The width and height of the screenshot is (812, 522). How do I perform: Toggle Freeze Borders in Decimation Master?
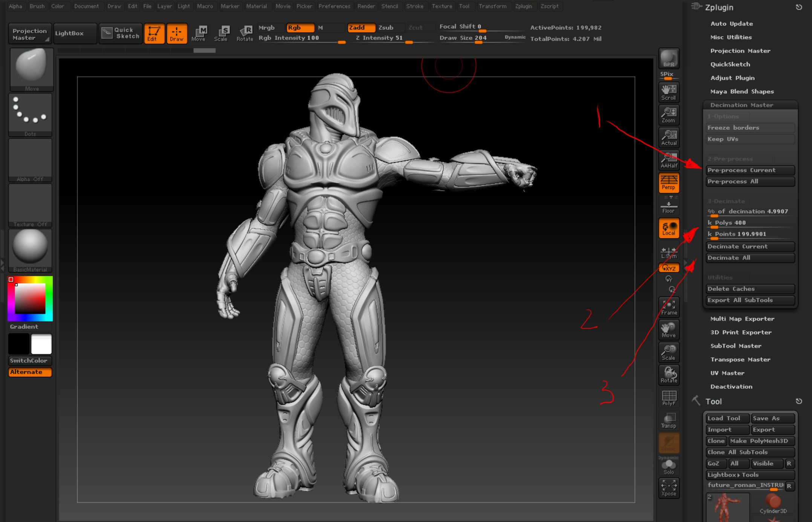(749, 128)
